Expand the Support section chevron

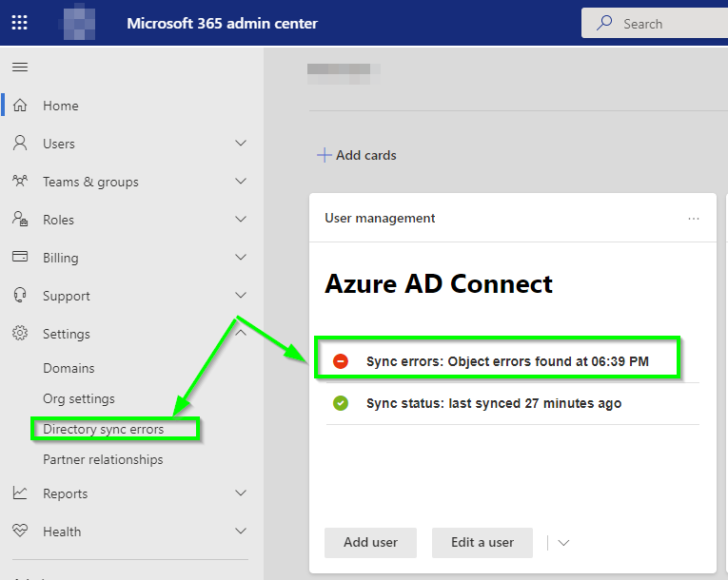pos(241,295)
